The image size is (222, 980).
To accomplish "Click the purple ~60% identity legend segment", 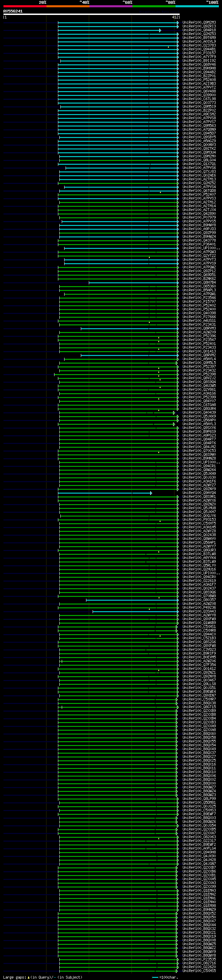I will [111, 6].
